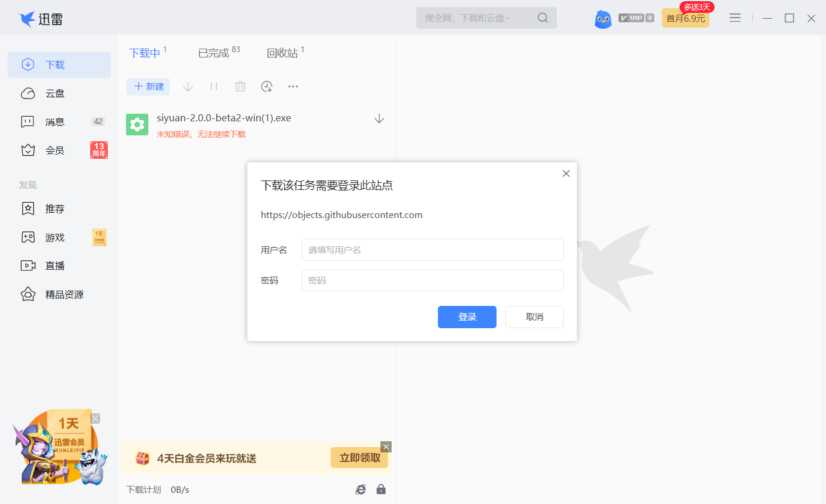
Task: Click the IE browser icon in status bar
Action: point(361,489)
